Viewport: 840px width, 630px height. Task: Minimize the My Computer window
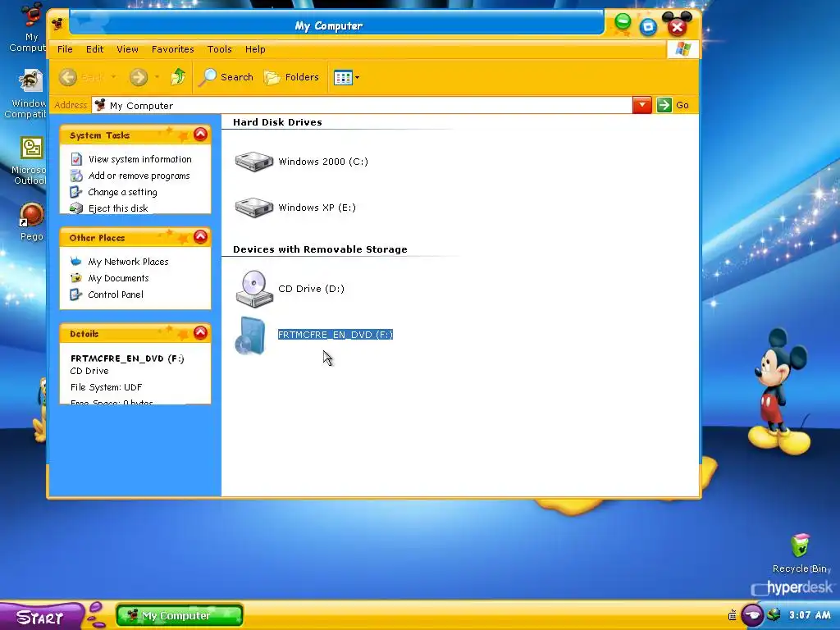623,22
